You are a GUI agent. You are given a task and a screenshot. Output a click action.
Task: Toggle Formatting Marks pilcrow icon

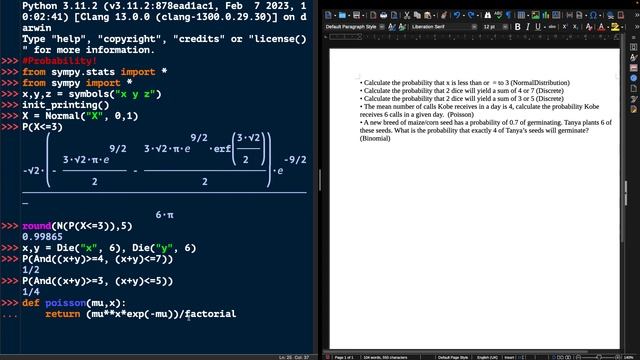coord(508,16)
